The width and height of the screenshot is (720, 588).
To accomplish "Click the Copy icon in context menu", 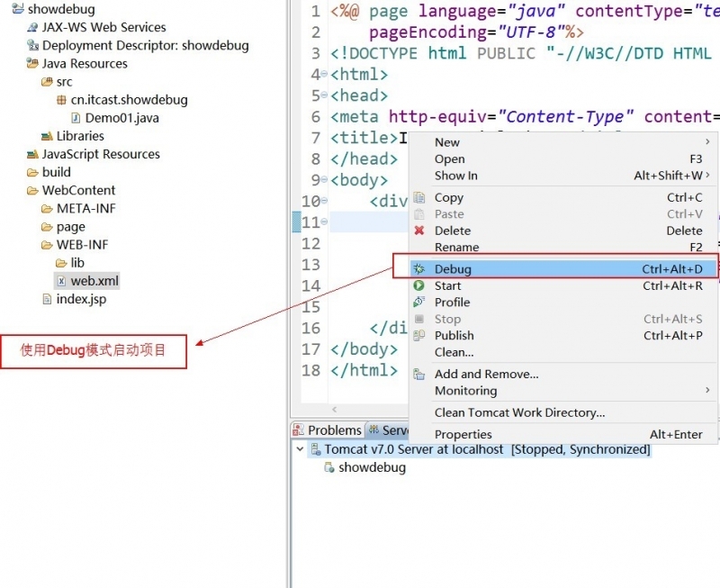I will [418, 197].
